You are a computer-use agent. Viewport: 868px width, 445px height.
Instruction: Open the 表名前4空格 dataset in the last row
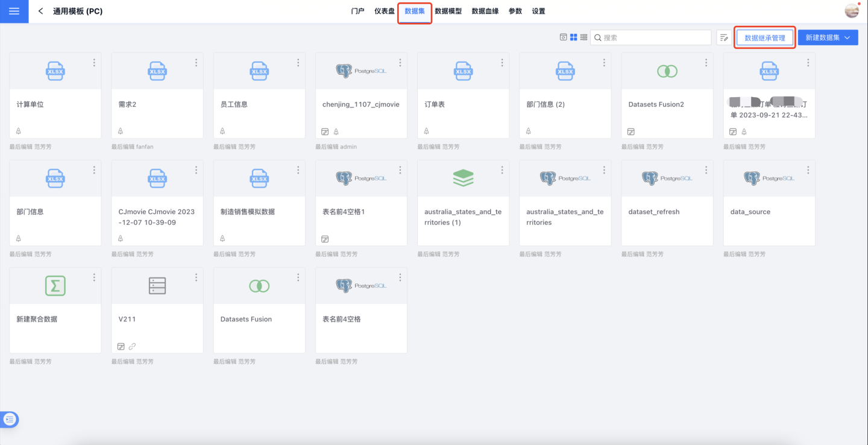342,319
